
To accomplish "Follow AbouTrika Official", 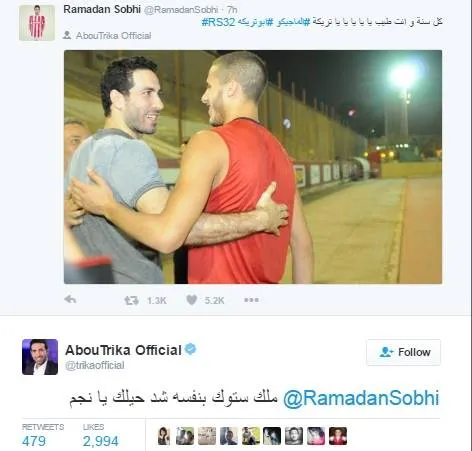I will 404,352.
